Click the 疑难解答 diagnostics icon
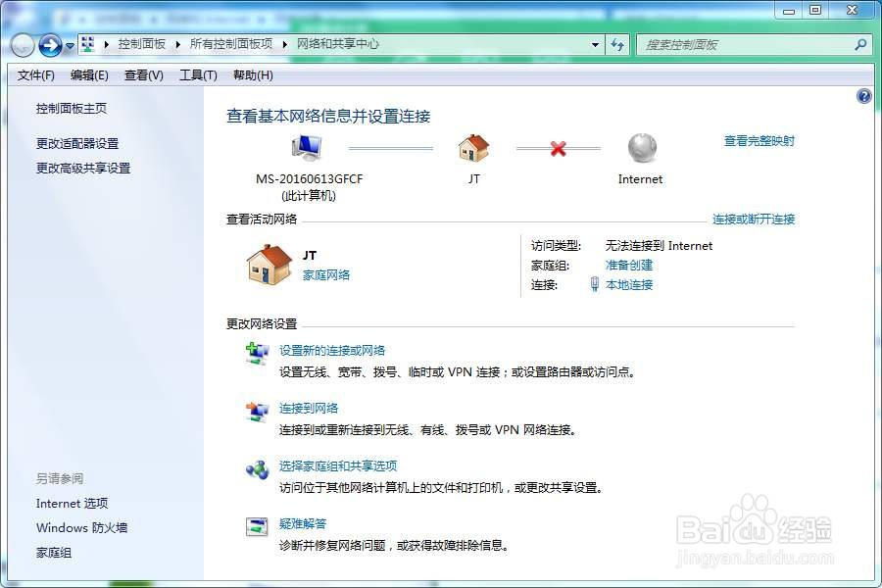The width and height of the screenshot is (882, 588). point(256,527)
